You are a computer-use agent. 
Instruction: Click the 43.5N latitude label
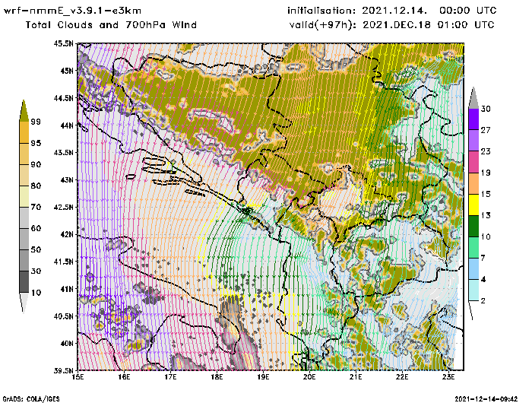(63, 152)
